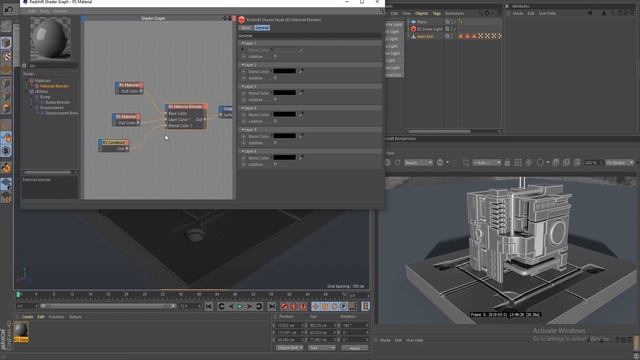Go to start of timeline

(209, 306)
